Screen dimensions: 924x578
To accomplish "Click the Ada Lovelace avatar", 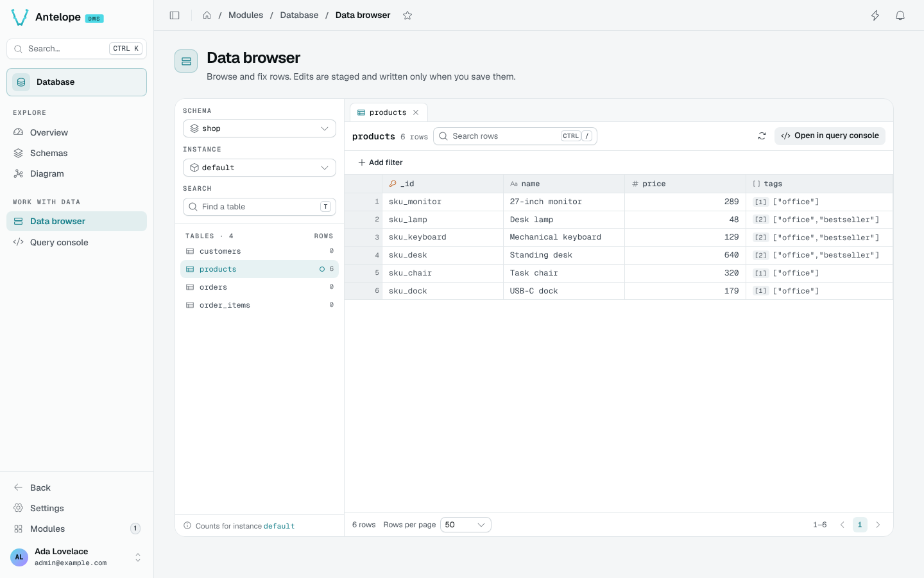I will tap(19, 557).
